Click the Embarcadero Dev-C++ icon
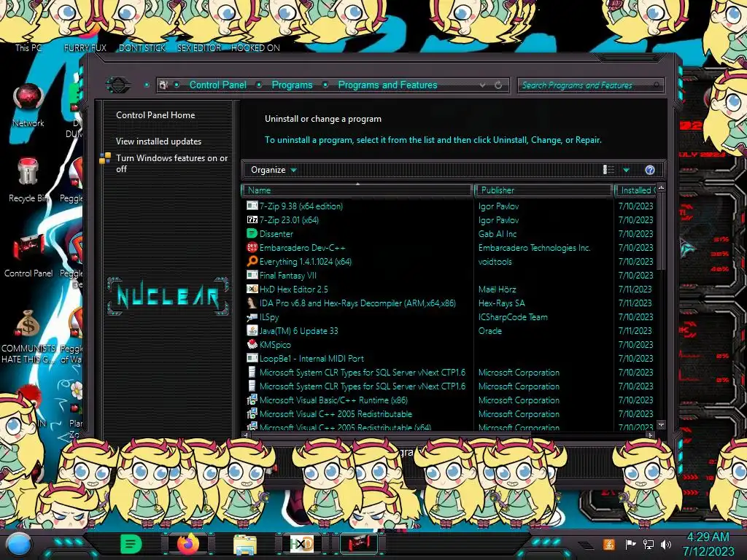The height and width of the screenshot is (560, 747). 252,247
